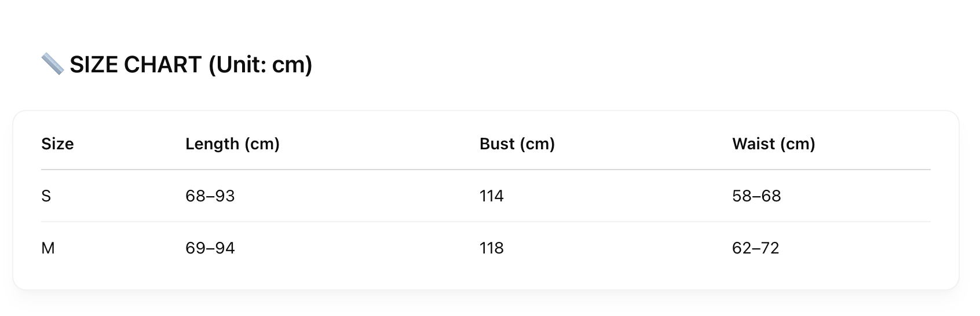This screenshot has width=980, height=316.
Task: Click the (Unit: cm) text in heading
Action: click(x=261, y=64)
